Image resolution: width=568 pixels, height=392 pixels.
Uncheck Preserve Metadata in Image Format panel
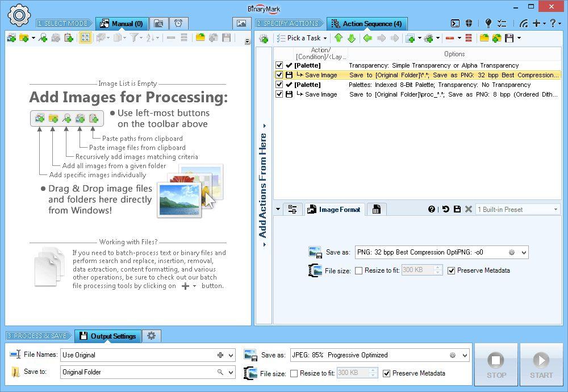[452, 270]
